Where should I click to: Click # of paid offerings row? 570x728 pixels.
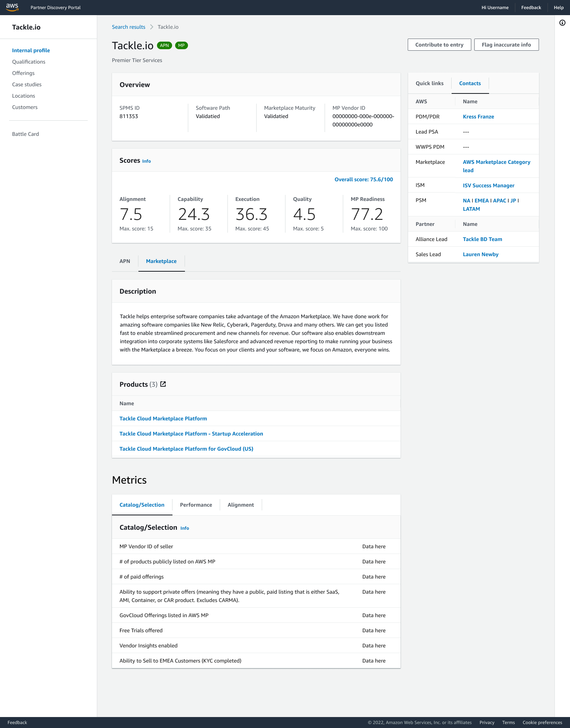pos(256,577)
